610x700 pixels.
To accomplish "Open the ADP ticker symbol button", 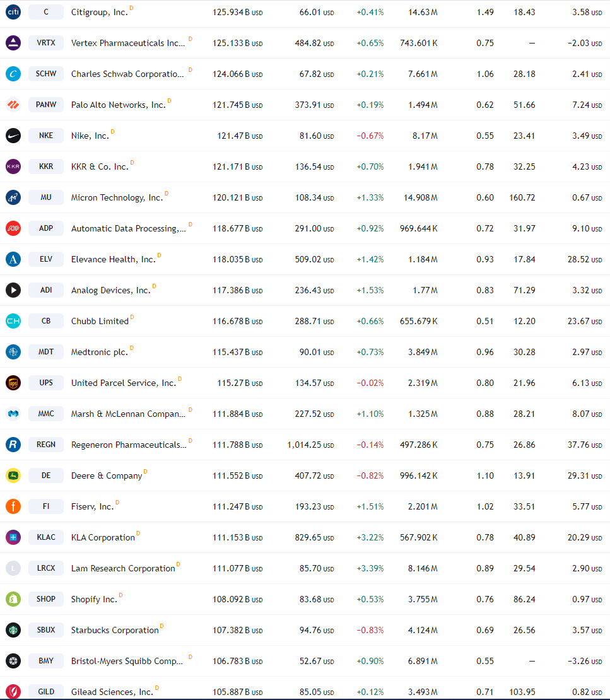I will tap(46, 228).
